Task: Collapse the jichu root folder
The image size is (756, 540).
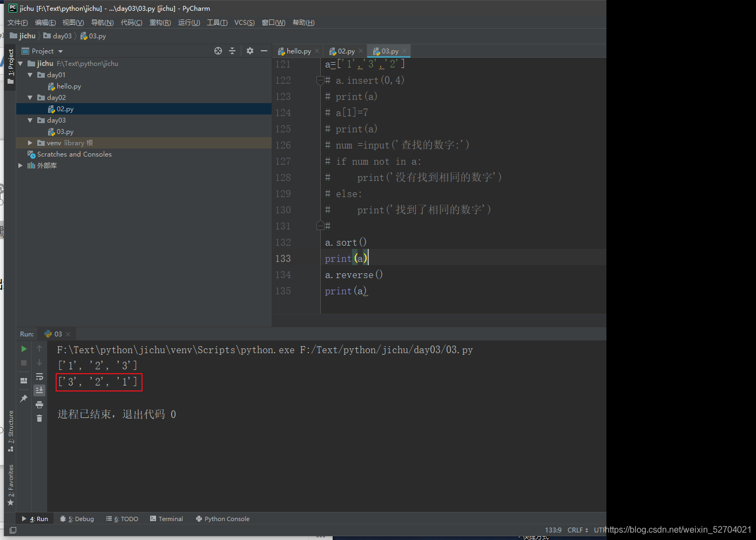Action: pos(21,63)
